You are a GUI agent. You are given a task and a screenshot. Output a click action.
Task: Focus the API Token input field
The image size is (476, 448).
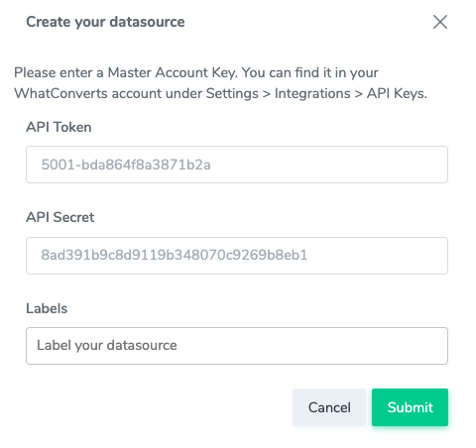click(x=237, y=165)
